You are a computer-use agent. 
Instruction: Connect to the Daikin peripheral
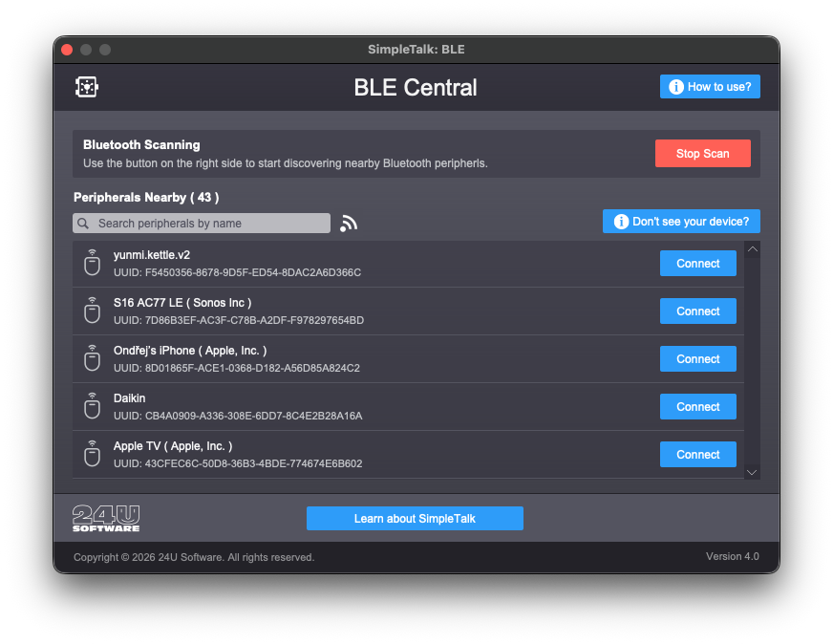(698, 407)
